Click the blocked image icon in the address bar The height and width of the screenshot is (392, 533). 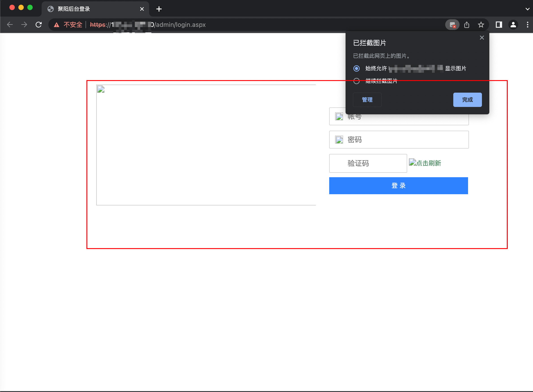(x=452, y=24)
